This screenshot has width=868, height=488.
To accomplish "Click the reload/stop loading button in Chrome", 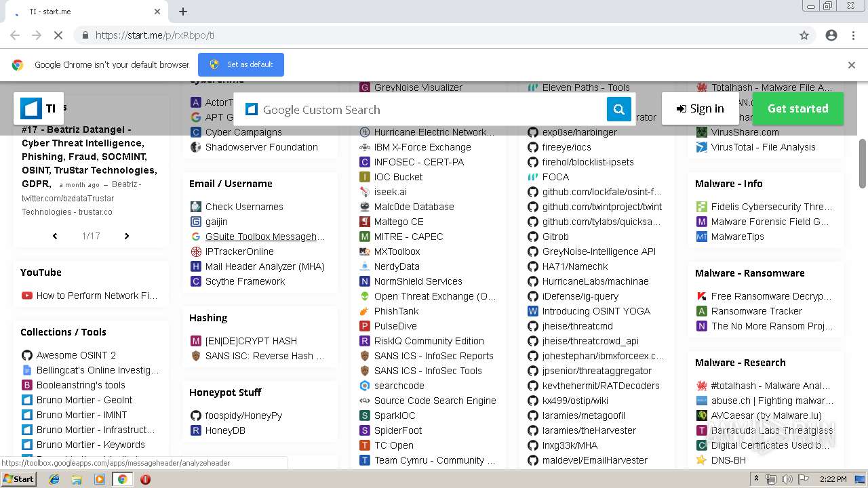I will (x=58, y=35).
